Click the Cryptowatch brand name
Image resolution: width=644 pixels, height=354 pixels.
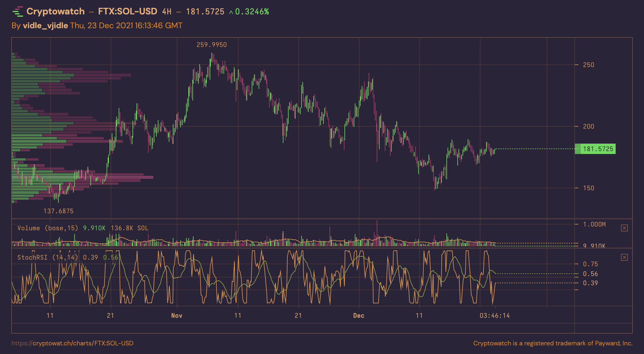56,11
